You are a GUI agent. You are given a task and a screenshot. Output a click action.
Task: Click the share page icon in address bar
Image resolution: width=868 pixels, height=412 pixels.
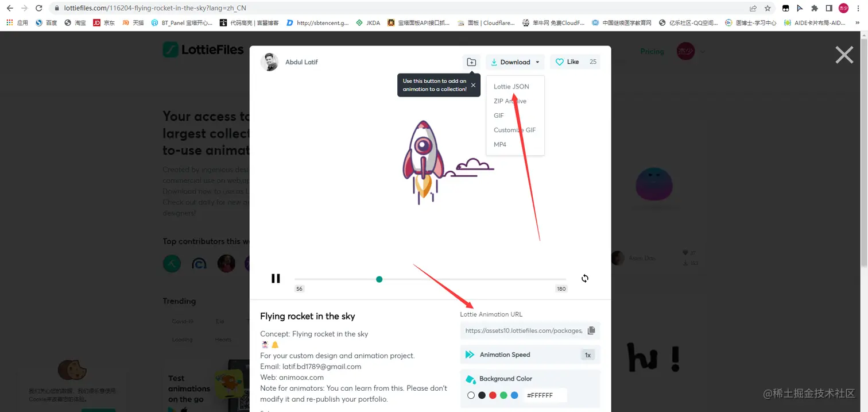[753, 8]
